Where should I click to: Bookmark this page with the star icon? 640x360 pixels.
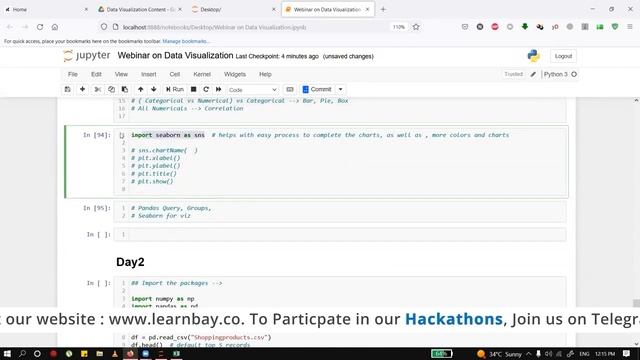(416, 27)
